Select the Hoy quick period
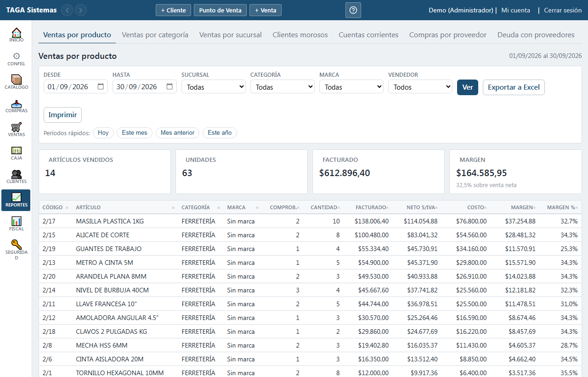Viewport: 588px width, 377px height. [x=103, y=133]
